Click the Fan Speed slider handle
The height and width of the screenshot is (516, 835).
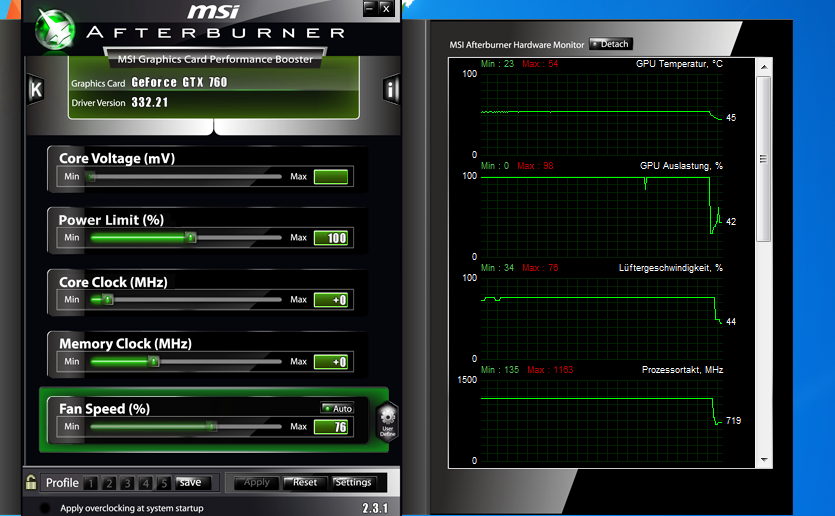pyautogui.click(x=211, y=427)
